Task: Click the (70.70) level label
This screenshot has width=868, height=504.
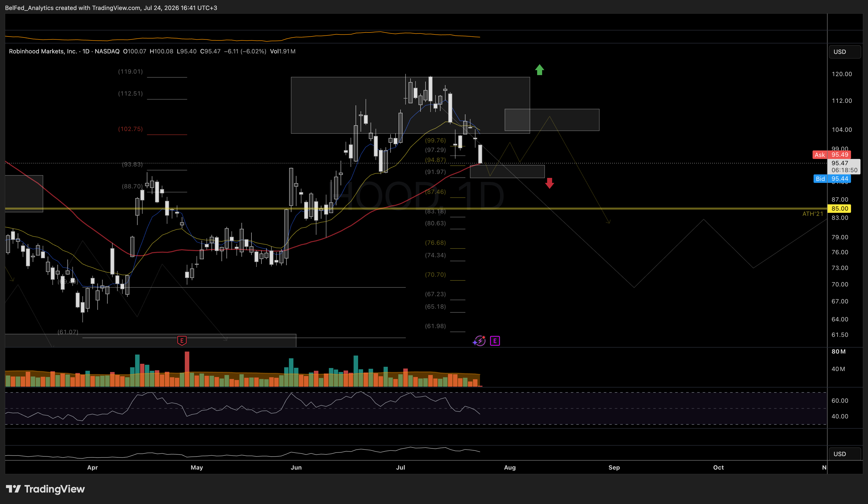Action: [x=435, y=275]
